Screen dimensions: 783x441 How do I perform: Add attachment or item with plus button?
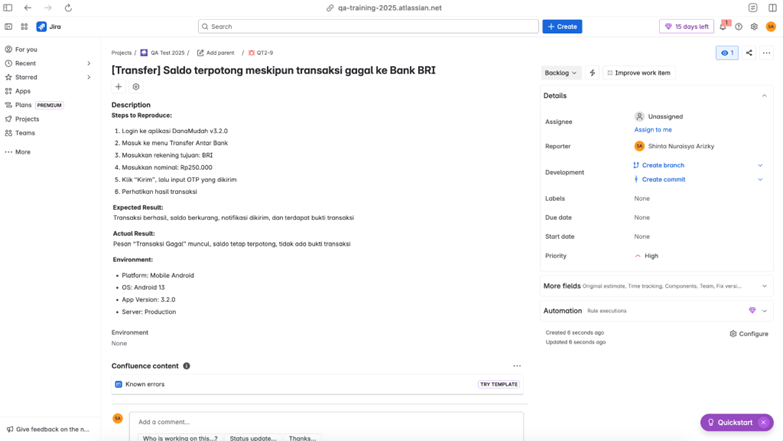[x=118, y=86]
